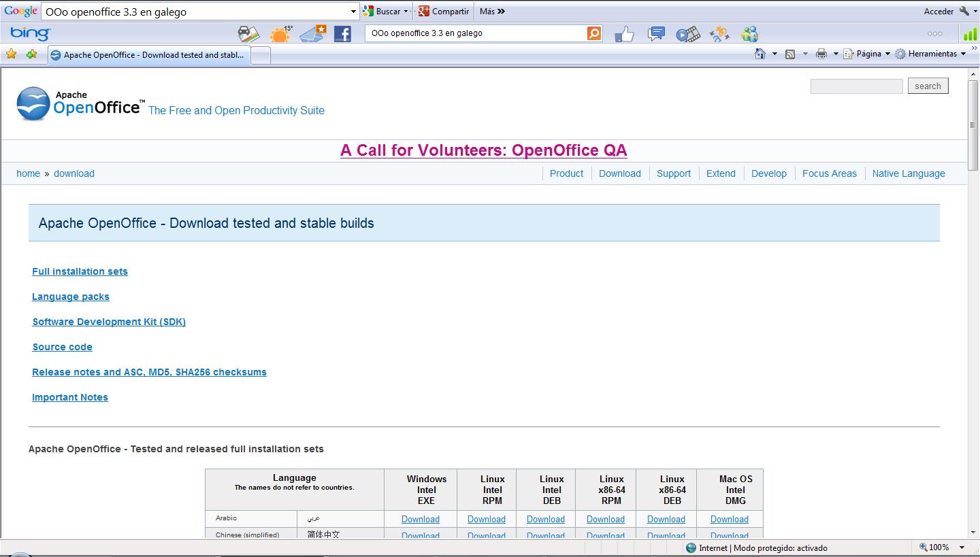
Task: Open the Herramientas dropdown menu
Action: click(x=930, y=54)
